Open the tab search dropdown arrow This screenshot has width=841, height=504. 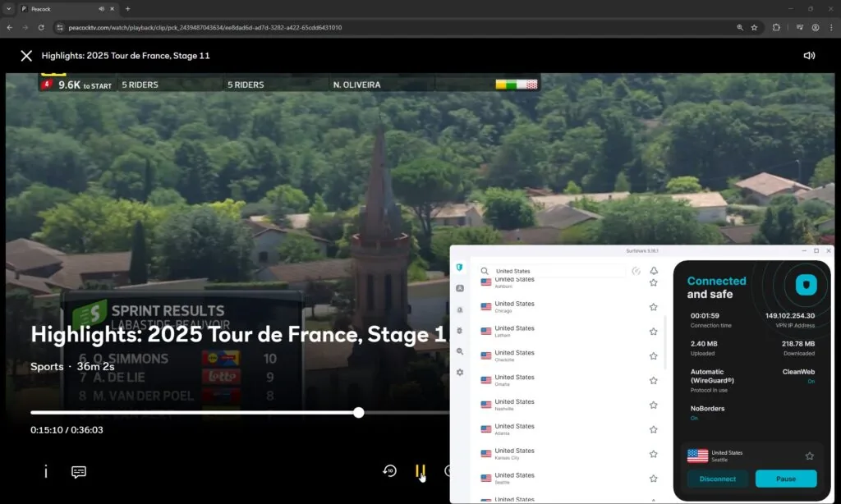coord(8,8)
